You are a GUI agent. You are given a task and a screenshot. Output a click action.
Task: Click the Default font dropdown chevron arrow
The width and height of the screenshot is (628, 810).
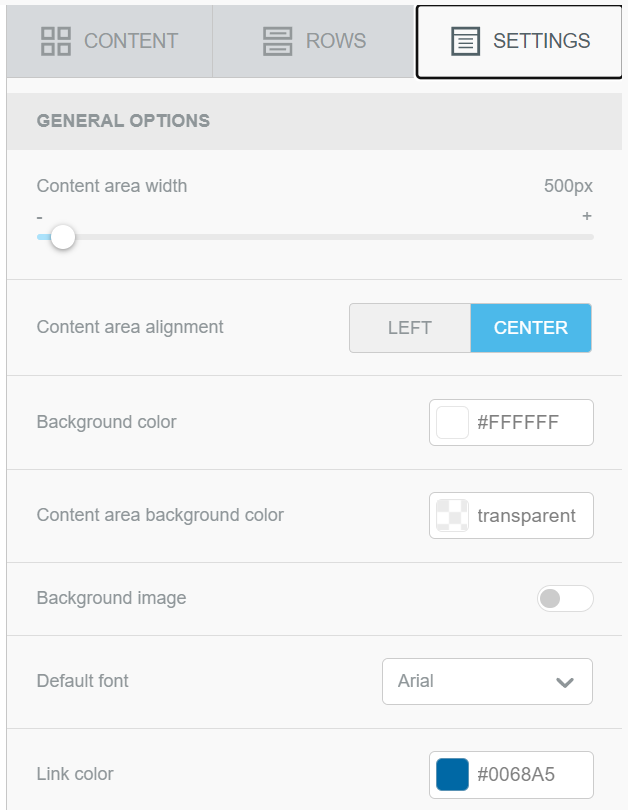[x=565, y=682]
